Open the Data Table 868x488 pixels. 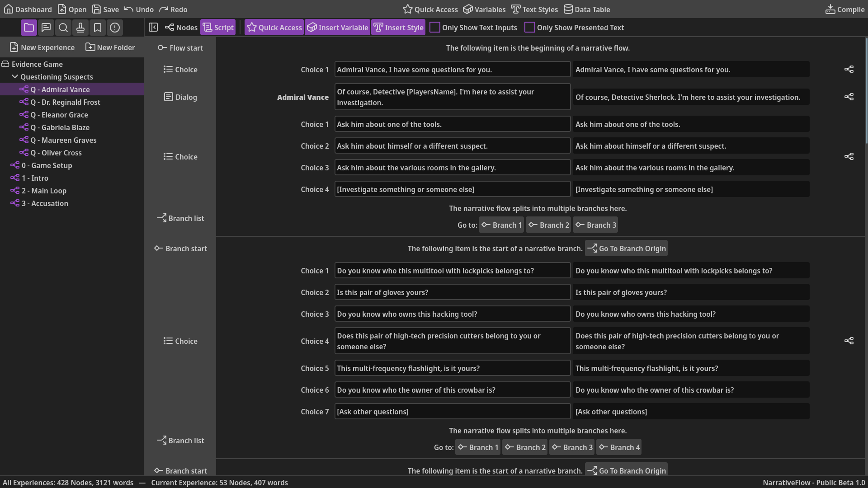coord(586,9)
